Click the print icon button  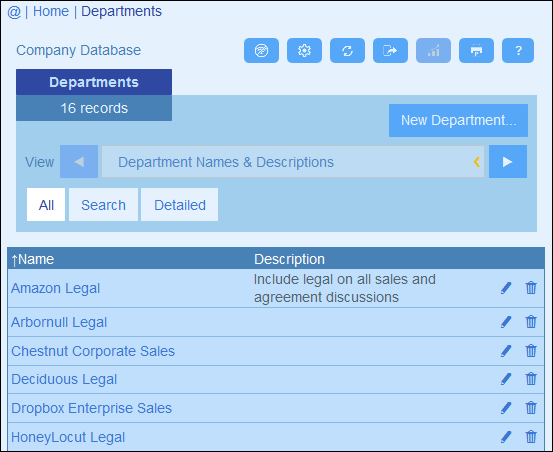point(476,51)
